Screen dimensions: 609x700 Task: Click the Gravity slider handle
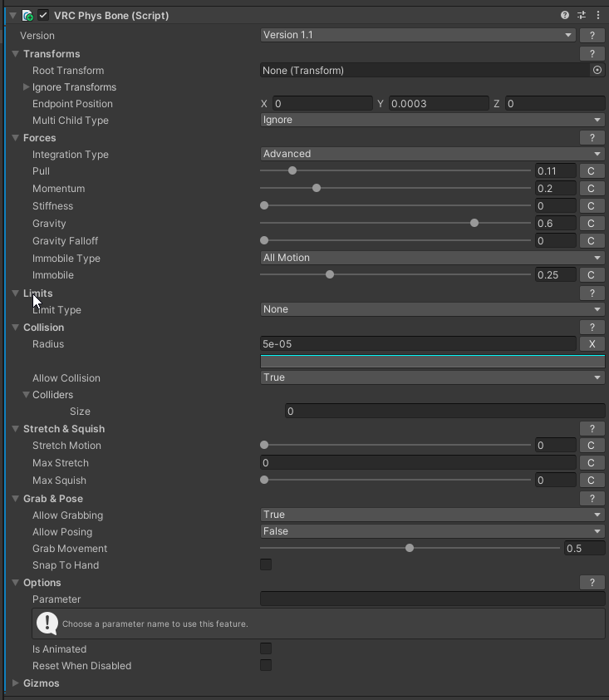[474, 224]
